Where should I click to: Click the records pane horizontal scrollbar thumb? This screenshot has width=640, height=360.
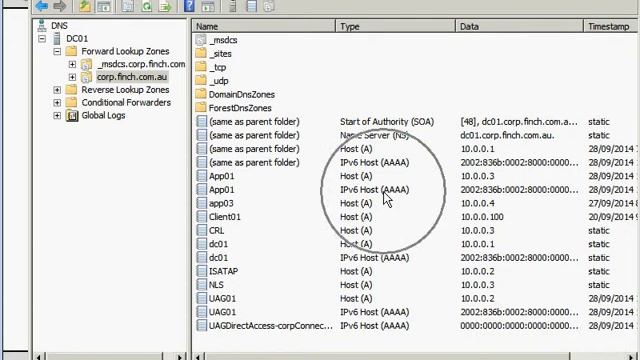tap(387, 357)
